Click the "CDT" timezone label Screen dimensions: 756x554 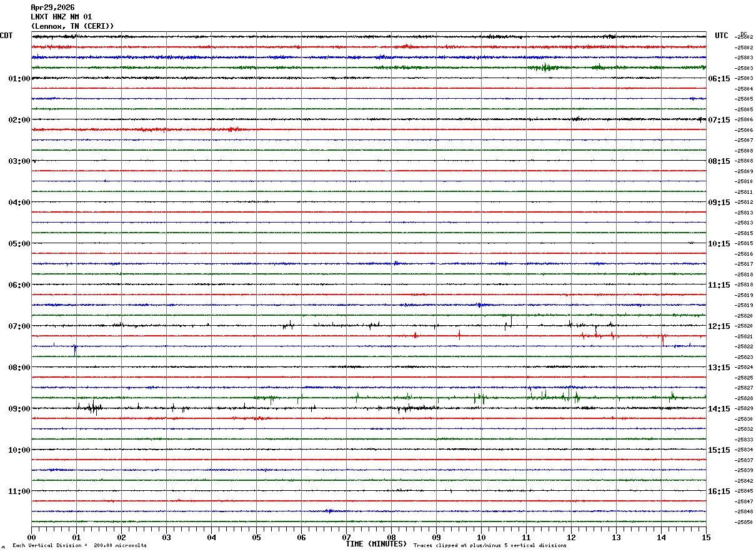pos(6,36)
